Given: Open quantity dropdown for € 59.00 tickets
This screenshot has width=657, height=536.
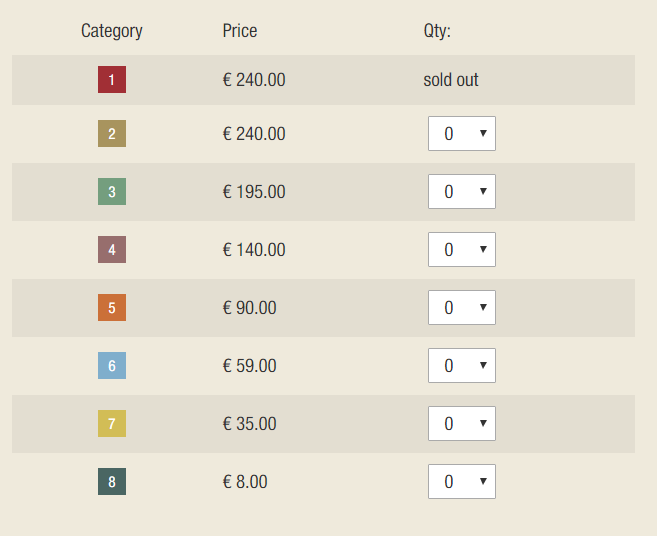Looking at the screenshot, I should pos(462,365).
